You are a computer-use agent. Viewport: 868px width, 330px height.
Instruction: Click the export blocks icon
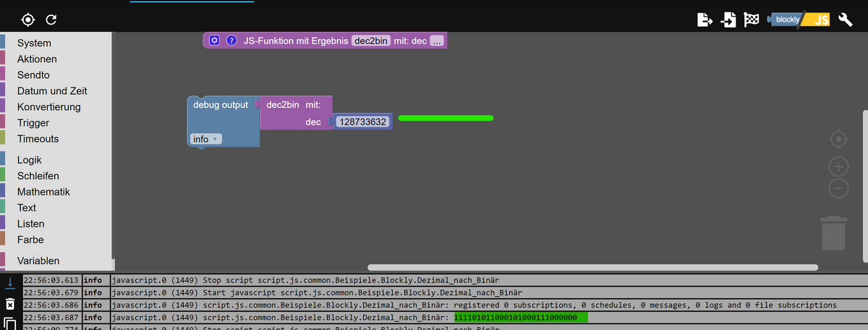pos(705,20)
